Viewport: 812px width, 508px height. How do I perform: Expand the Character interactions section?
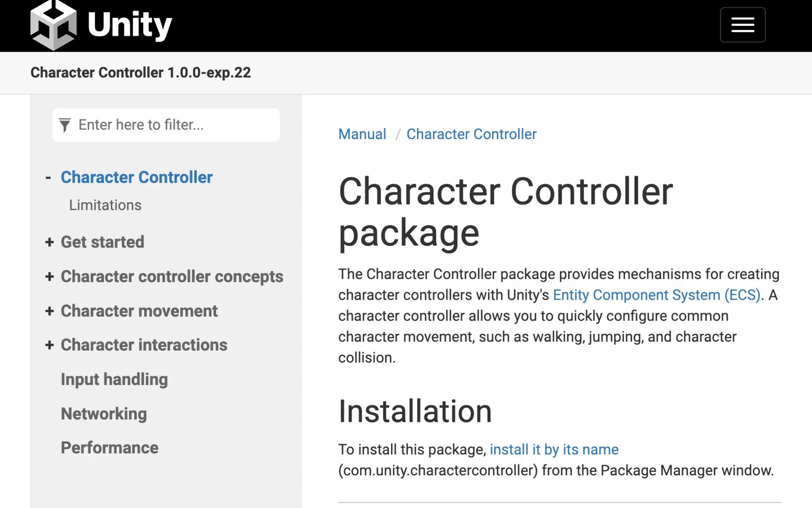tap(49, 345)
